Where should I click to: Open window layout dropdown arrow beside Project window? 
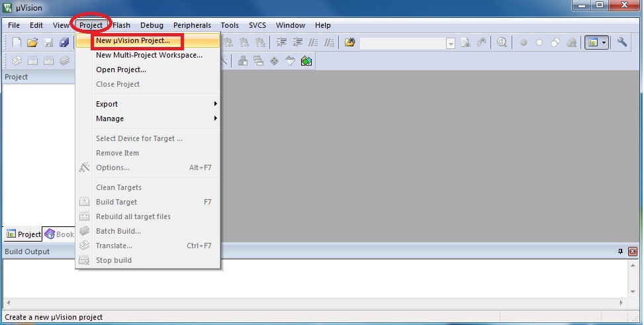604,42
